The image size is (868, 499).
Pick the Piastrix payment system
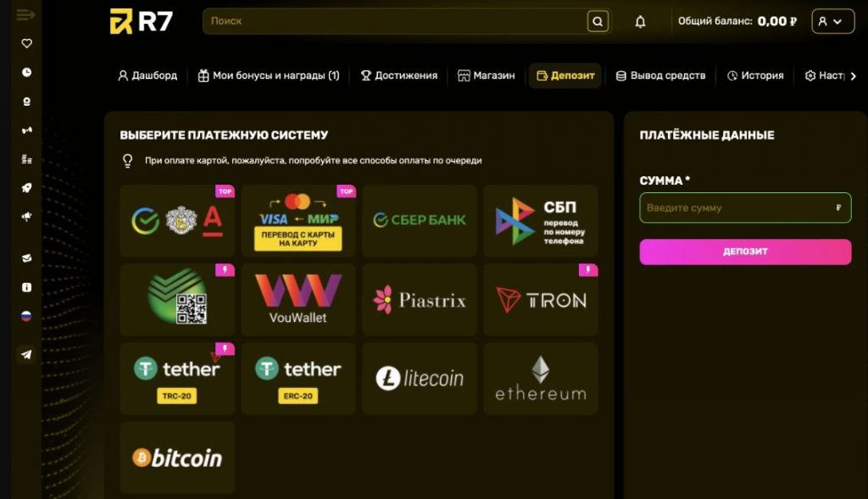coord(420,299)
